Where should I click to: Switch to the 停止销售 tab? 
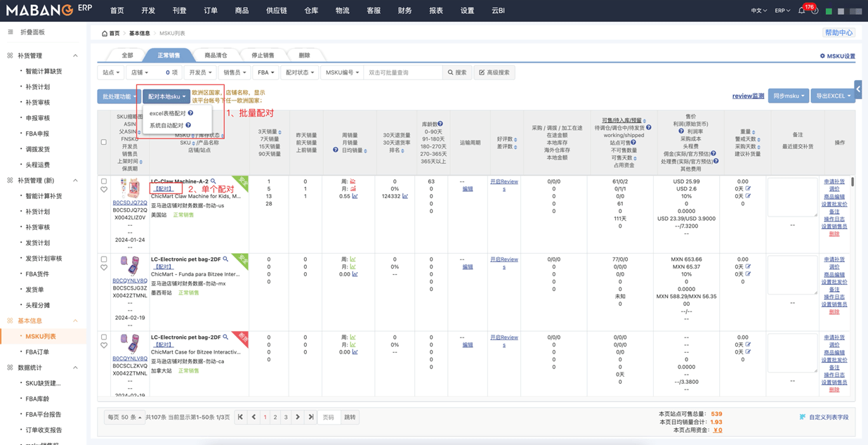[x=263, y=56]
